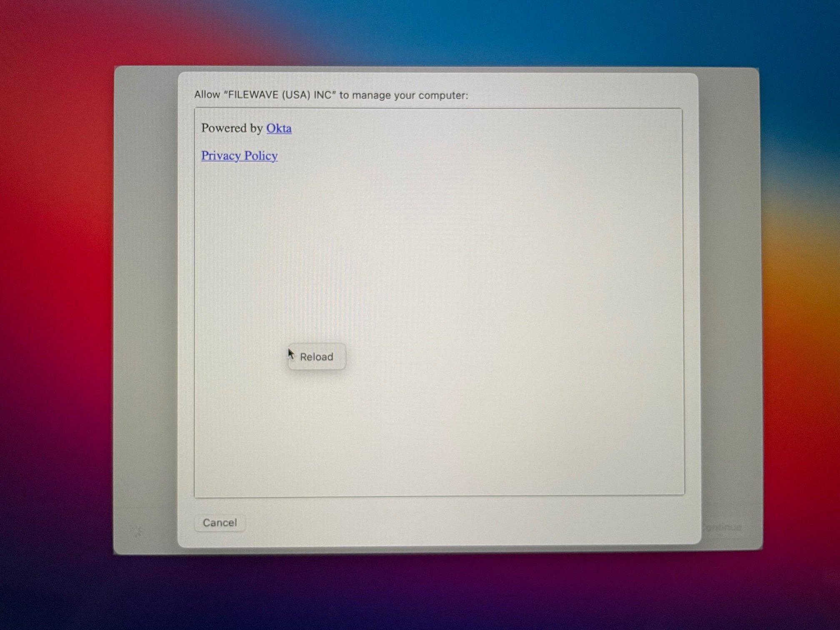Click the Reload context menu item
This screenshot has width=840, height=630.
tap(317, 357)
